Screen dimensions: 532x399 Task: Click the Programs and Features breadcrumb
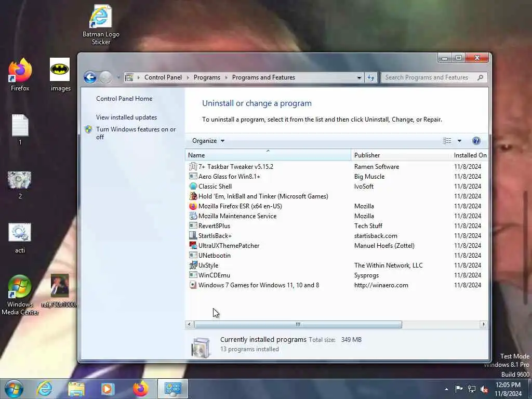click(263, 77)
